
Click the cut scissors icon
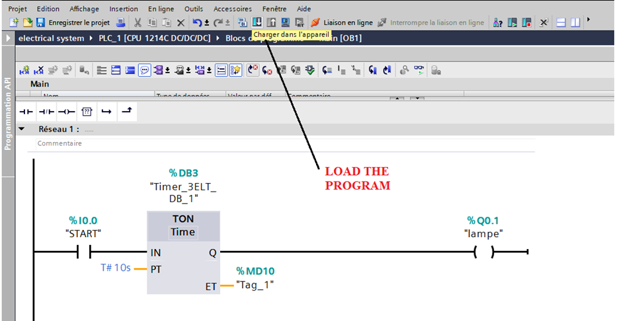coord(138,22)
